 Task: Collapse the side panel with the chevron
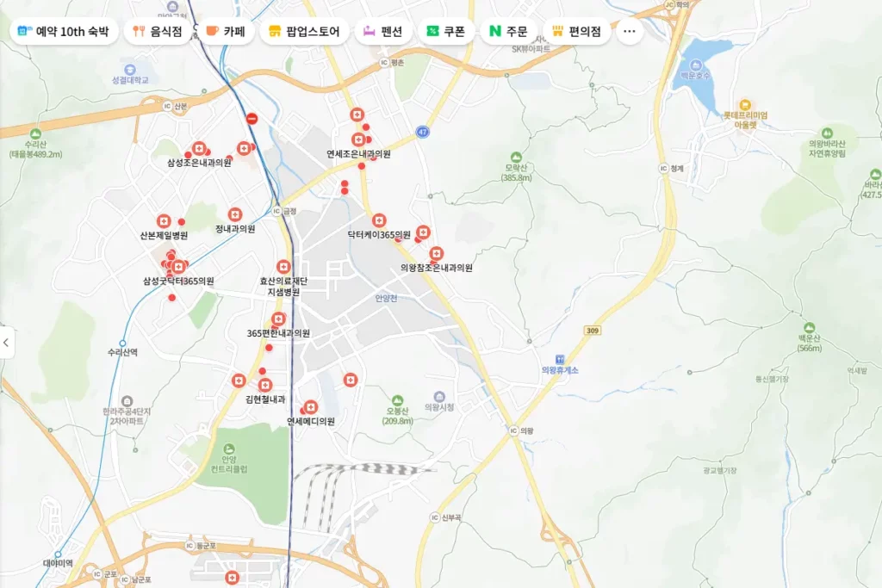(7, 343)
